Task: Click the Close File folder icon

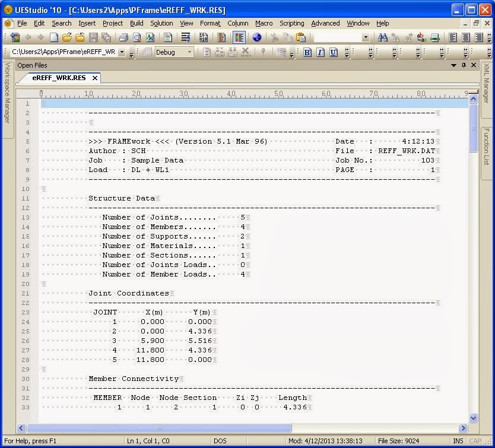Action: coord(80,37)
